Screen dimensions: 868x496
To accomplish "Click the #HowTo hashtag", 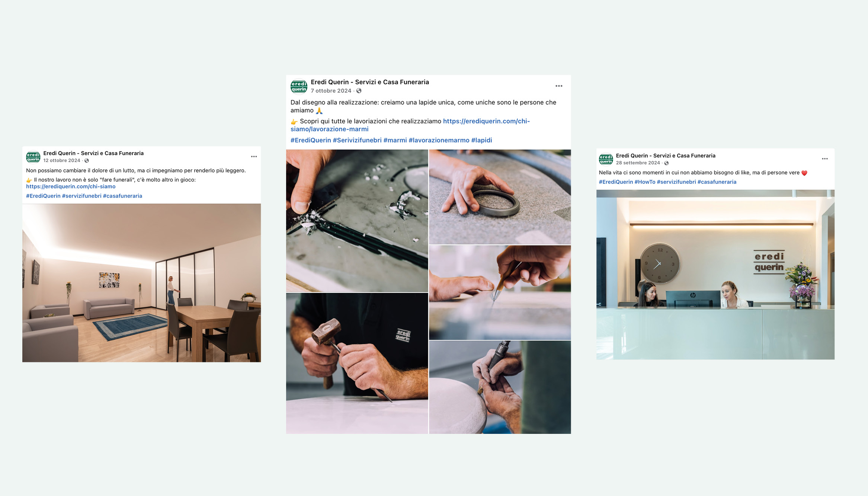I will 645,182.
